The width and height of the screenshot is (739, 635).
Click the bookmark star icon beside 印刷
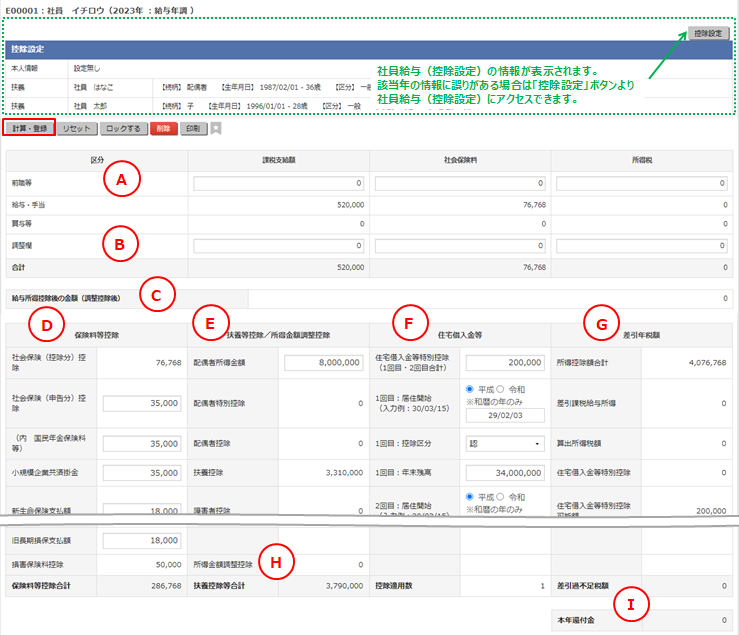(216, 129)
